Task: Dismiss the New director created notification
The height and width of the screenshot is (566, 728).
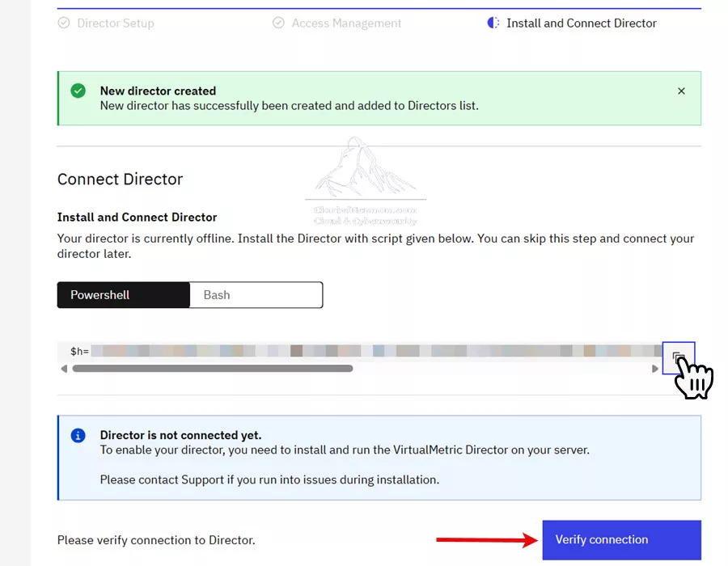Action: (x=681, y=91)
